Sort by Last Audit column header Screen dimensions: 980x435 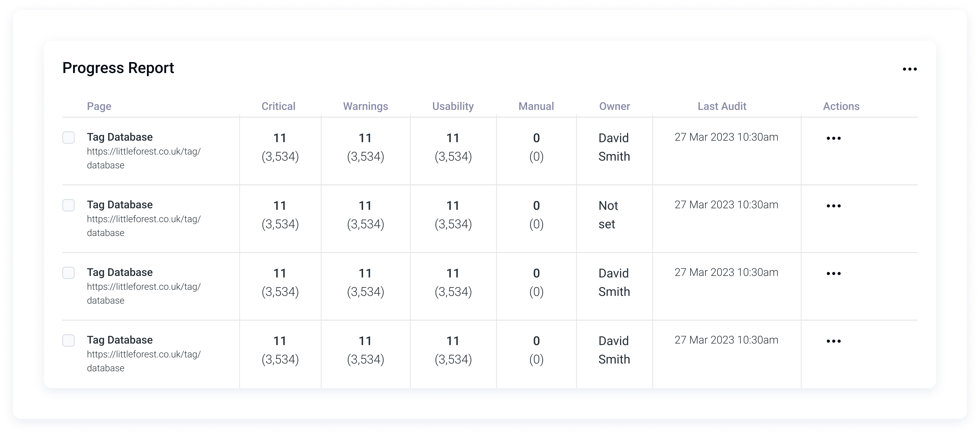pos(722,106)
